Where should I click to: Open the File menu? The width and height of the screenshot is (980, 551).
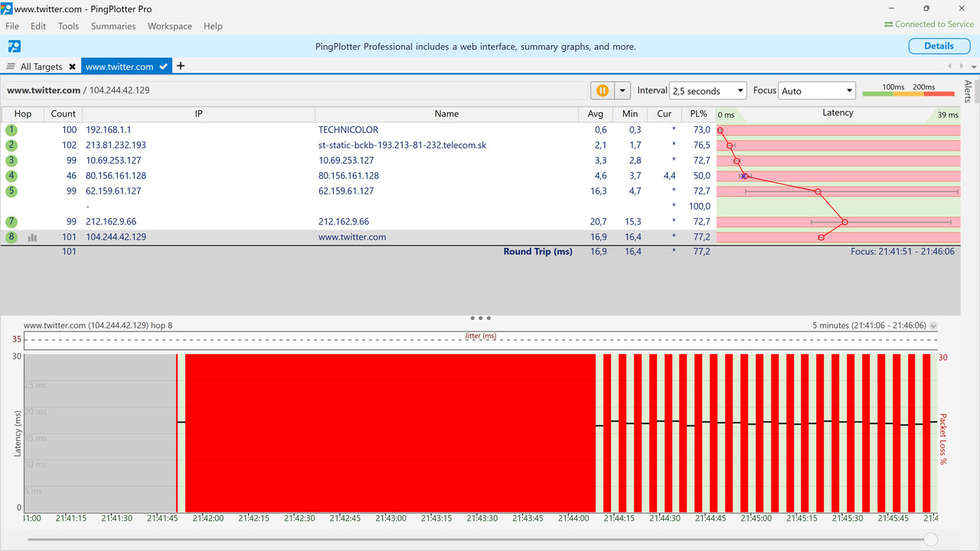(12, 26)
